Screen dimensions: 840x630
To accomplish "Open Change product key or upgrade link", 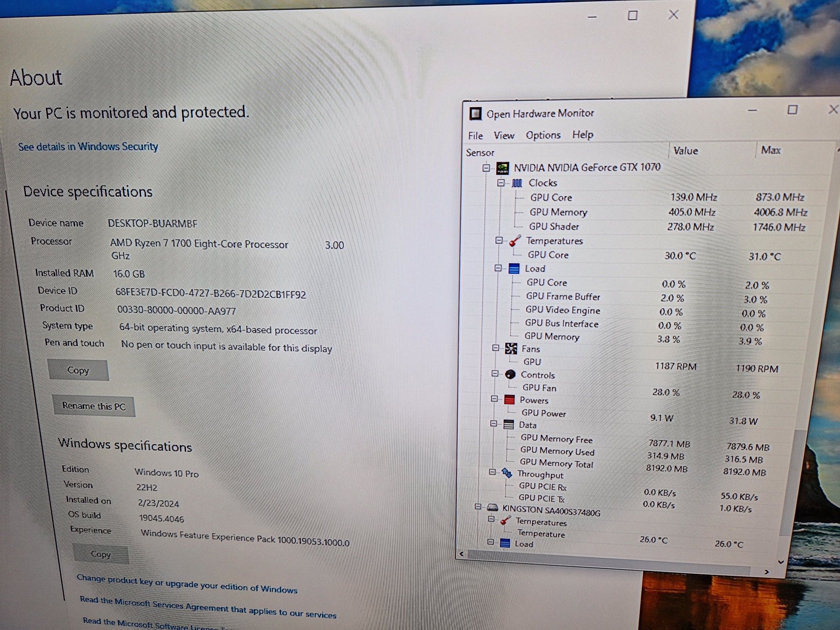I will click(187, 584).
